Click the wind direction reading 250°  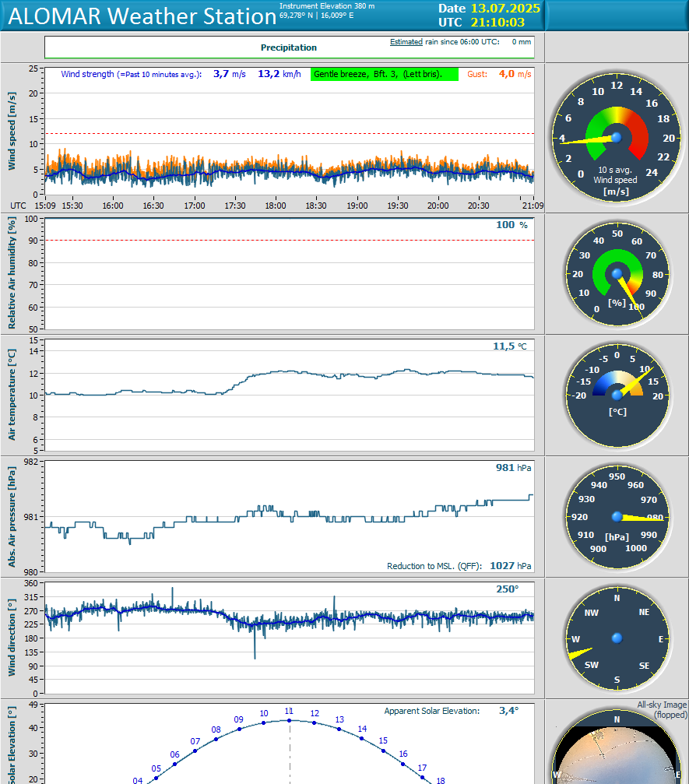508,589
